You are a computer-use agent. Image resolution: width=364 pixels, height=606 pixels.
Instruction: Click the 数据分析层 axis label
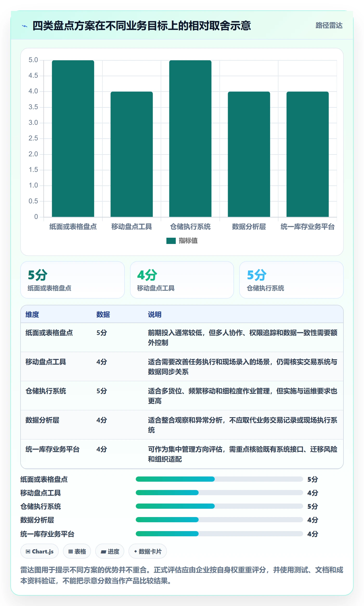coord(249,227)
